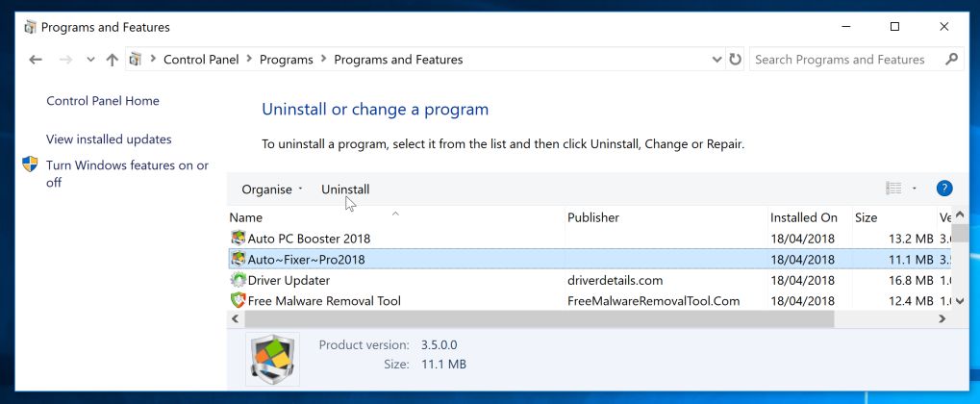The height and width of the screenshot is (404, 980).
Task: Click the search magnifier icon
Action: coord(951,60)
